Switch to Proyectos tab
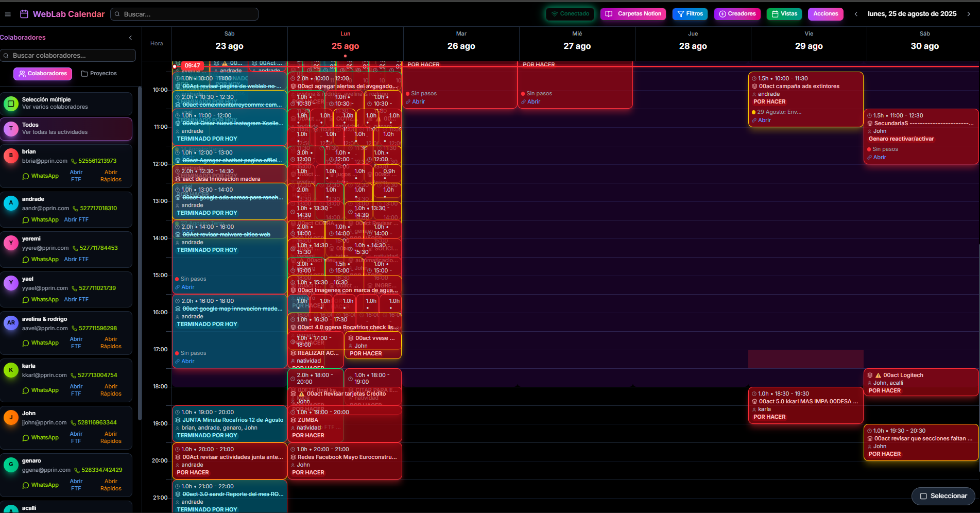 click(x=99, y=74)
